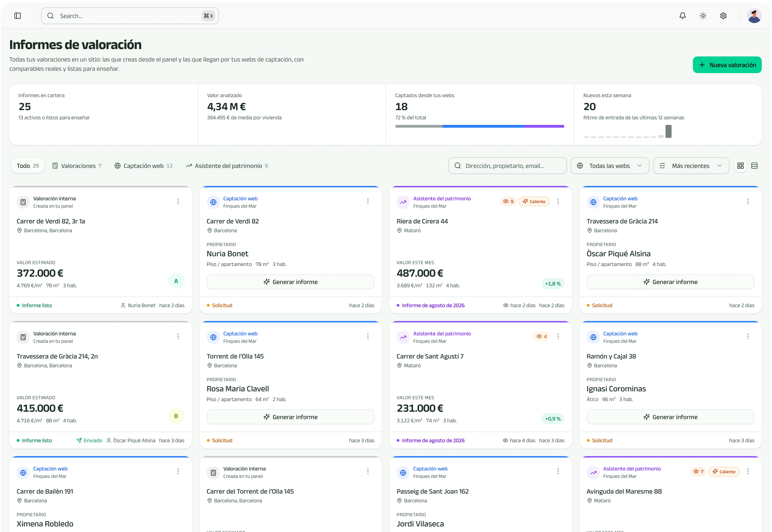Viewport: 772px width, 532px height.
Task: Open the Todas las webs dropdown
Action: 610,166
